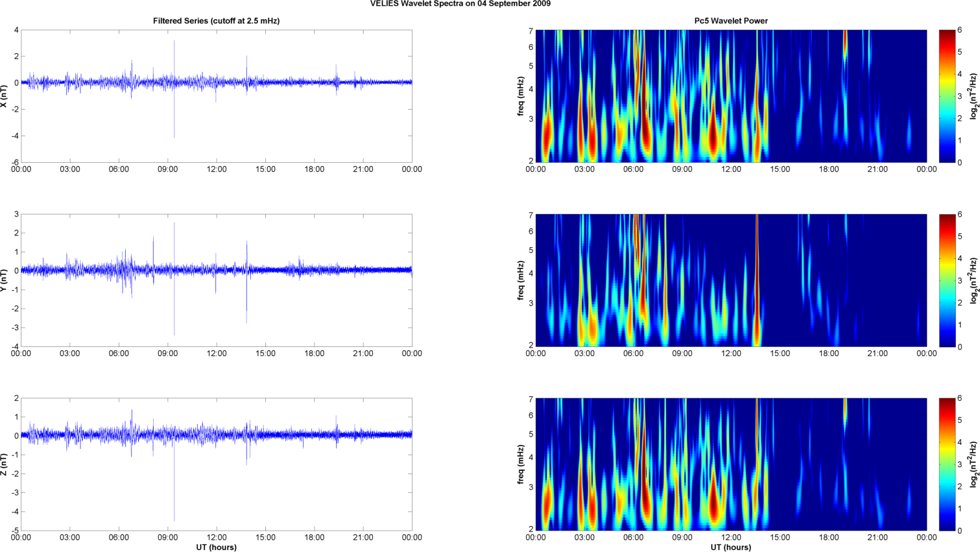
Task: Select "freq (mHz)" label of the top spectrogram
Action: (x=521, y=96)
